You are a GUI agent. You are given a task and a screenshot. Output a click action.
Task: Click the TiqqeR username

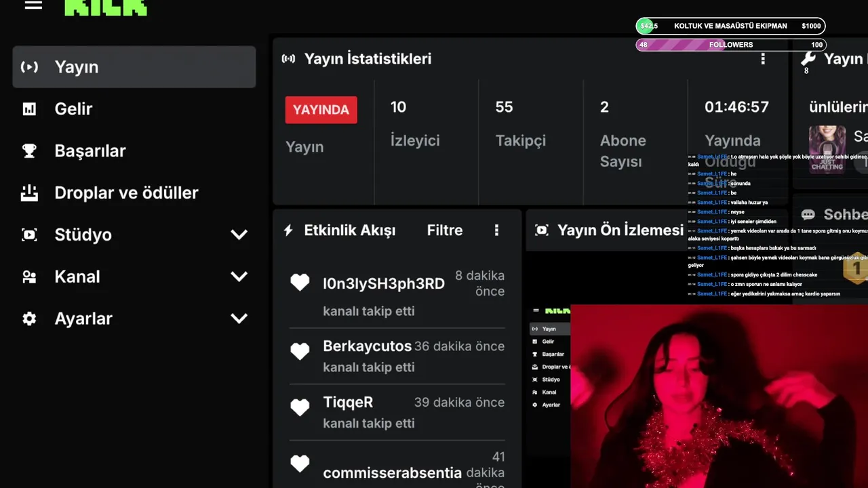pyautogui.click(x=348, y=403)
